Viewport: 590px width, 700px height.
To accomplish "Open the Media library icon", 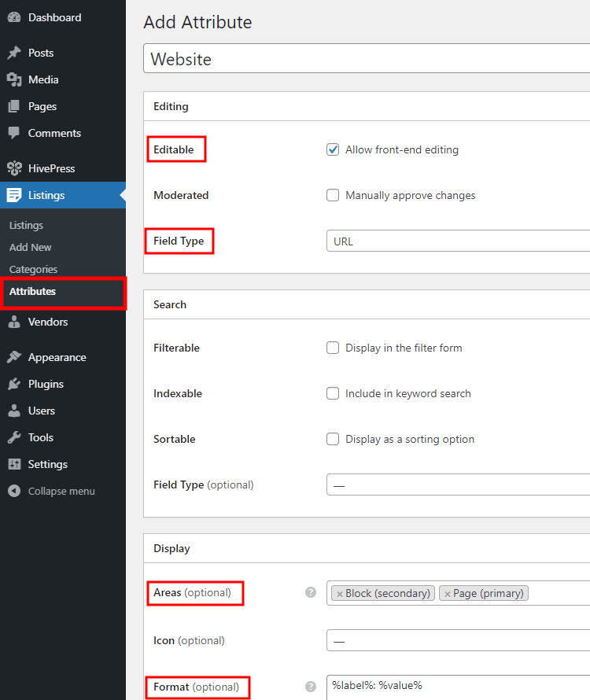I will pyautogui.click(x=16, y=79).
